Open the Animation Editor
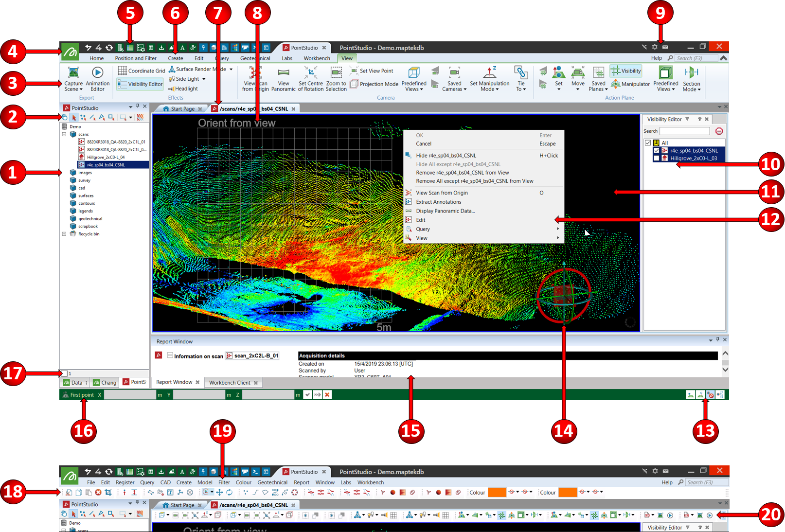The height and width of the screenshot is (532, 785). coord(97,73)
